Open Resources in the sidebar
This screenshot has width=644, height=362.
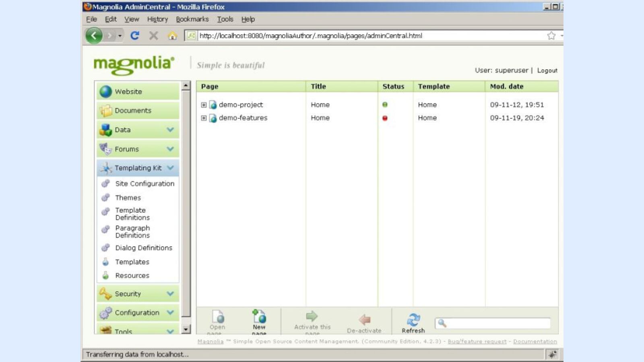click(x=132, y=276)
